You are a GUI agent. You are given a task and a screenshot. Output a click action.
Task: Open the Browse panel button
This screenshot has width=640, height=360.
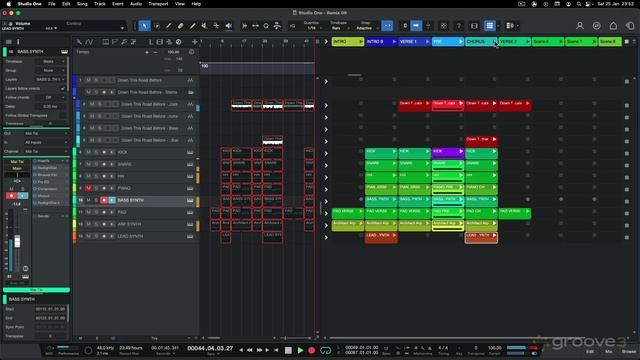629,351
